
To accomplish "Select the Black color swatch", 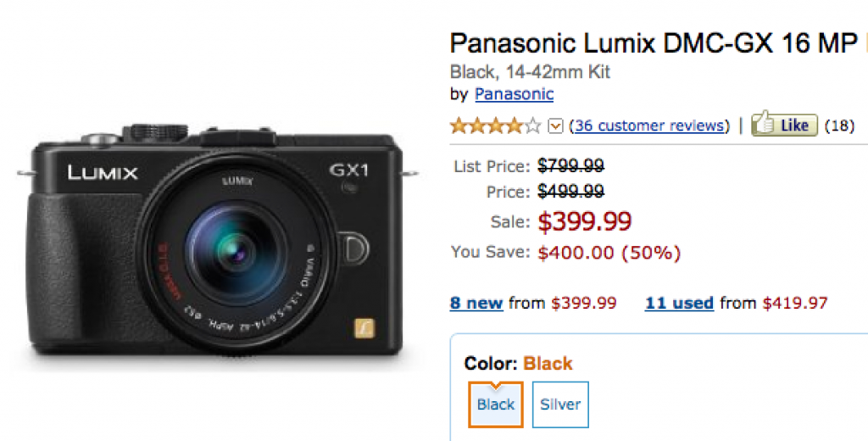I will [x=496, y=405].
